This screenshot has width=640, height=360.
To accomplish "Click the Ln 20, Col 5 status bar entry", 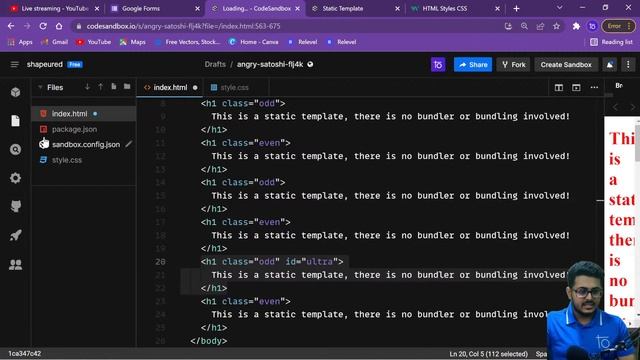I will pos(488,354).
